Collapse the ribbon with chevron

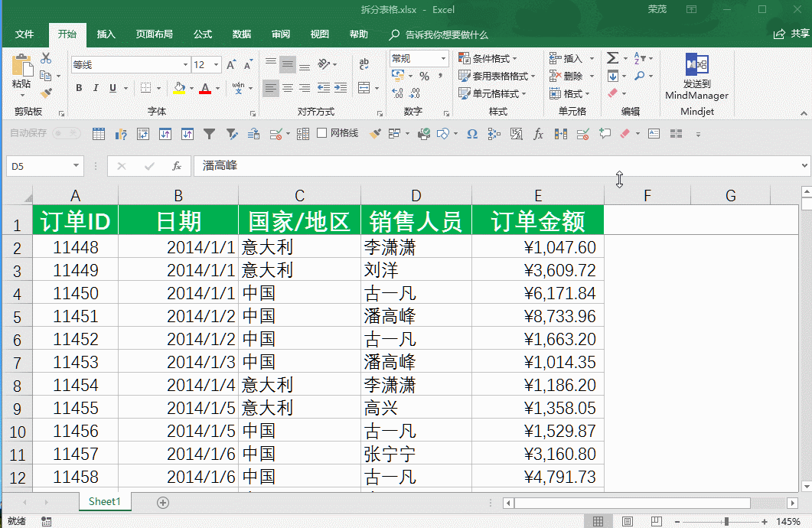point(804,113)
